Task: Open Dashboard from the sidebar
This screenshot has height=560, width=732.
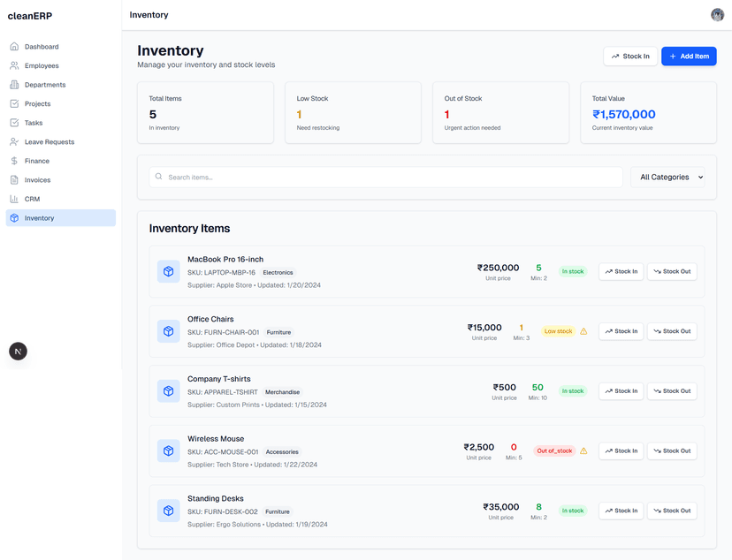Action: (x=61, y=47)
